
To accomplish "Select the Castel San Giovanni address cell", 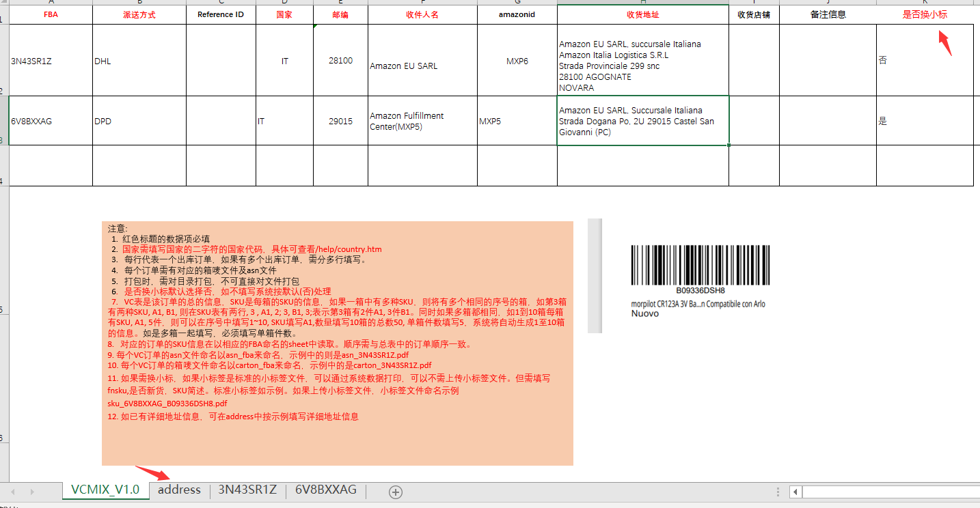I will click(x=643, y=121).
